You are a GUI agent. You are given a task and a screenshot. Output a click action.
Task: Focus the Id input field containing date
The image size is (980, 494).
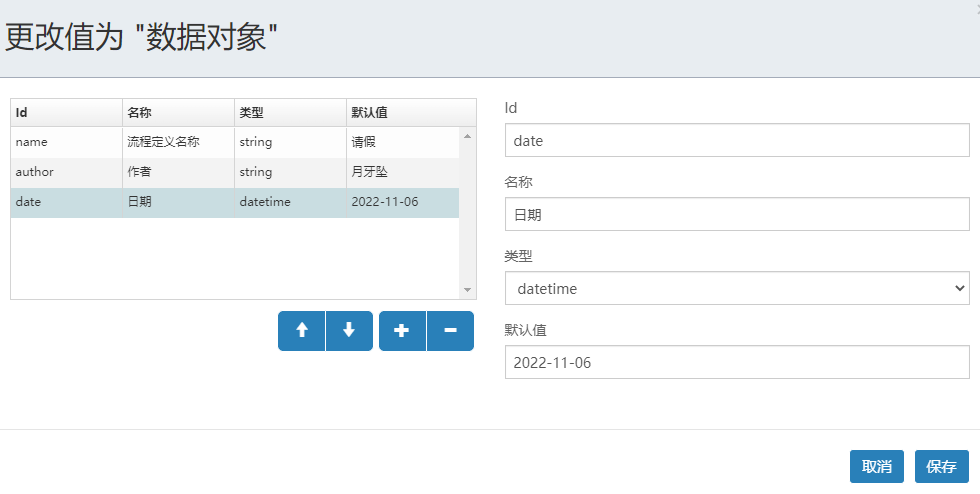(738, 140)
